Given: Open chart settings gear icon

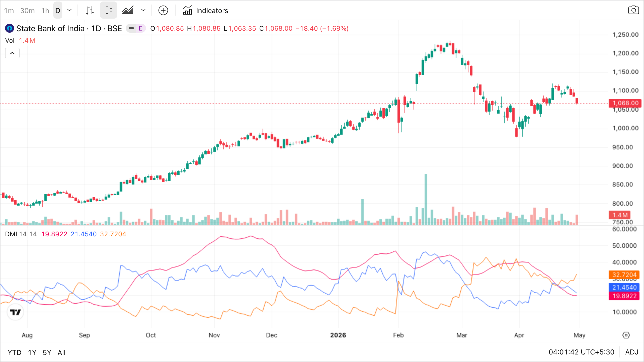Looking at the screenshot, I should [626, 335].
